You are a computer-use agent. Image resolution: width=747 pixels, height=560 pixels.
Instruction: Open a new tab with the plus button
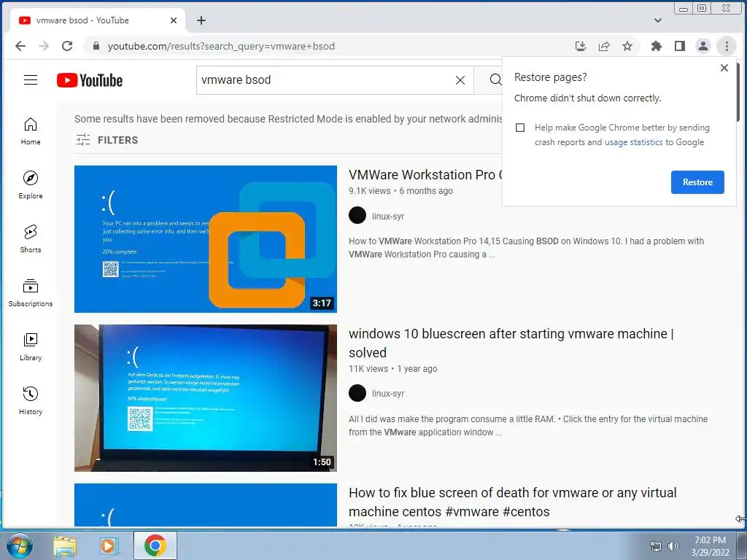tap(201, 20)
